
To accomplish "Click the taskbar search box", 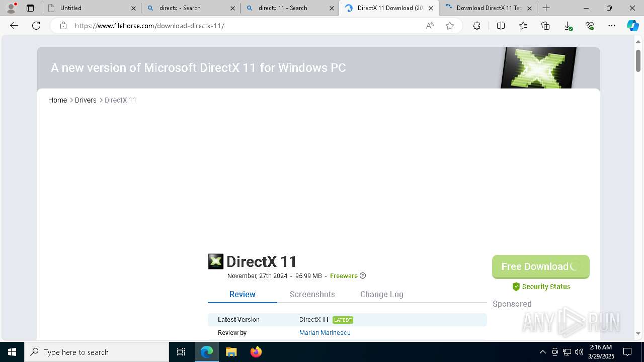I will coord(97,352).
